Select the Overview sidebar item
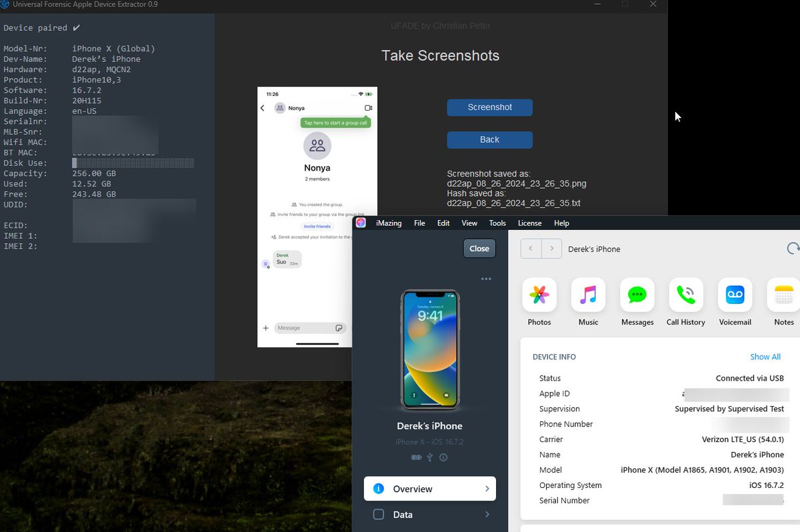 [430, 489]
